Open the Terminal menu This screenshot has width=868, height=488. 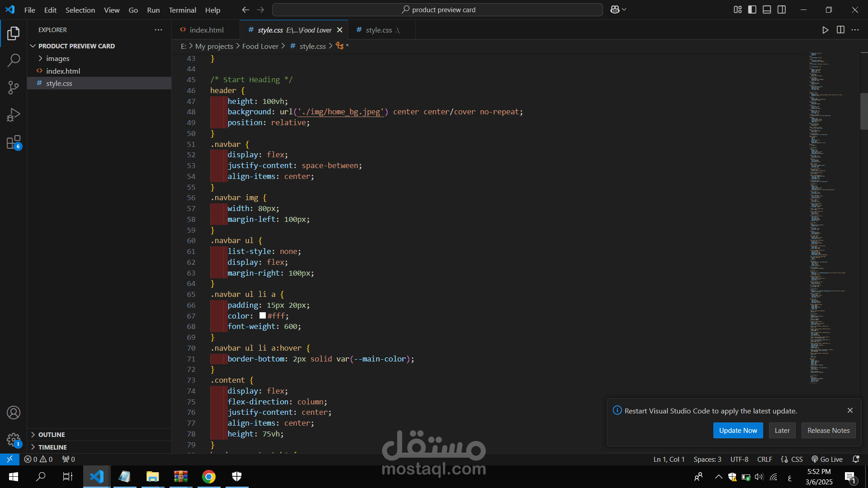(182, 10)
